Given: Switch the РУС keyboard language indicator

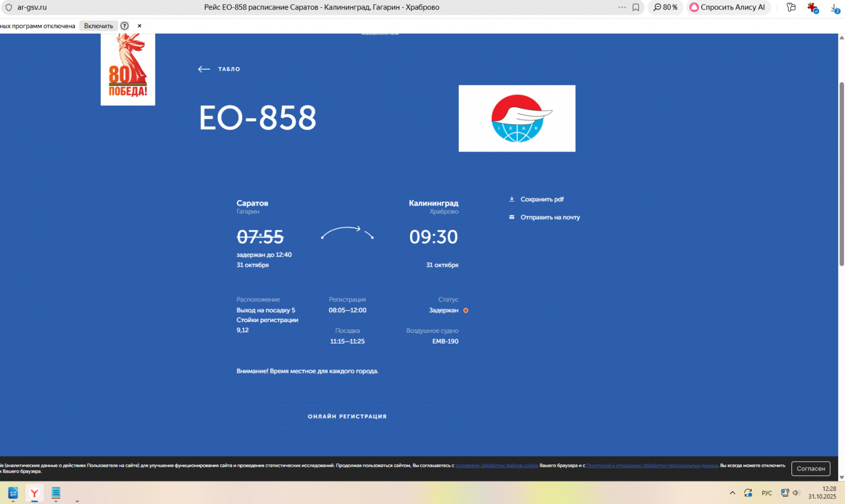Looking at the screenshot, I should 767,493.
